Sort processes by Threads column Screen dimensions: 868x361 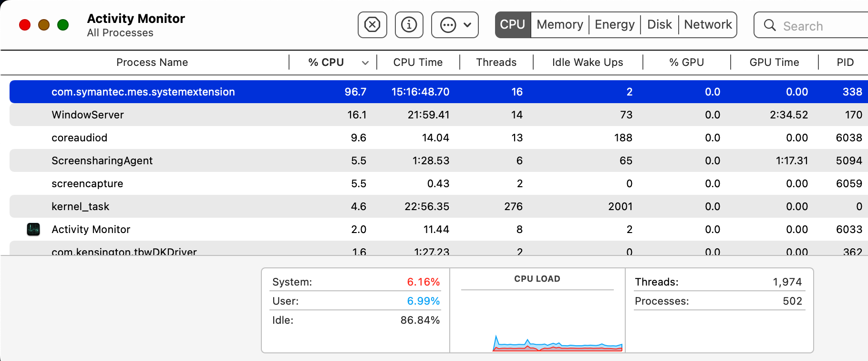click(x=496, y=63)
